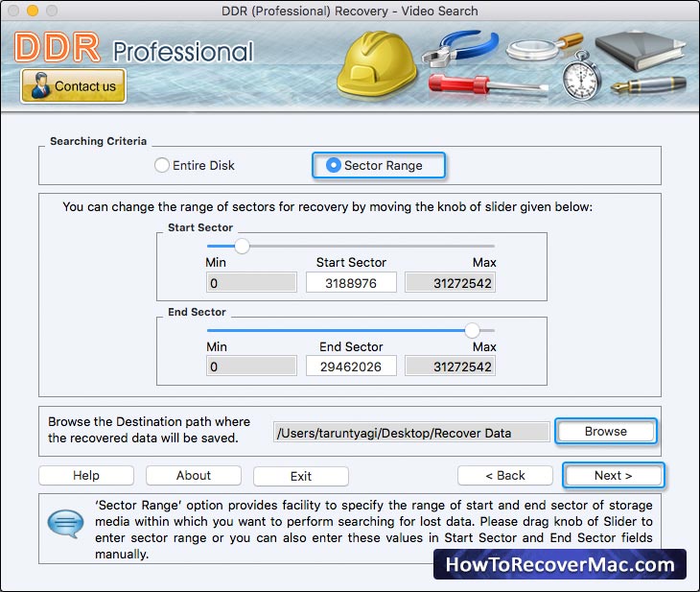Image resolution: width=700 pixels, height=592 pixels.
Task: Click the End Sector value field 29462026
Action: 351,367
